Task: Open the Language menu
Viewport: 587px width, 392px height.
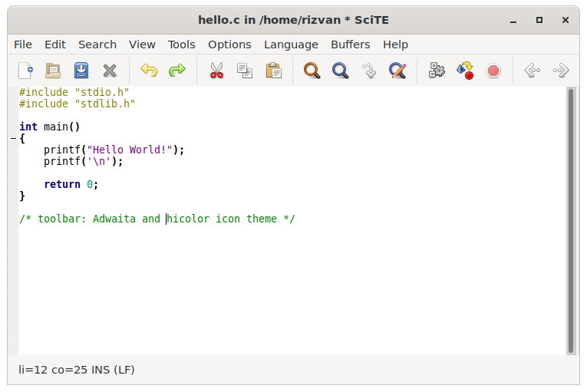Action: pos(291,44)
